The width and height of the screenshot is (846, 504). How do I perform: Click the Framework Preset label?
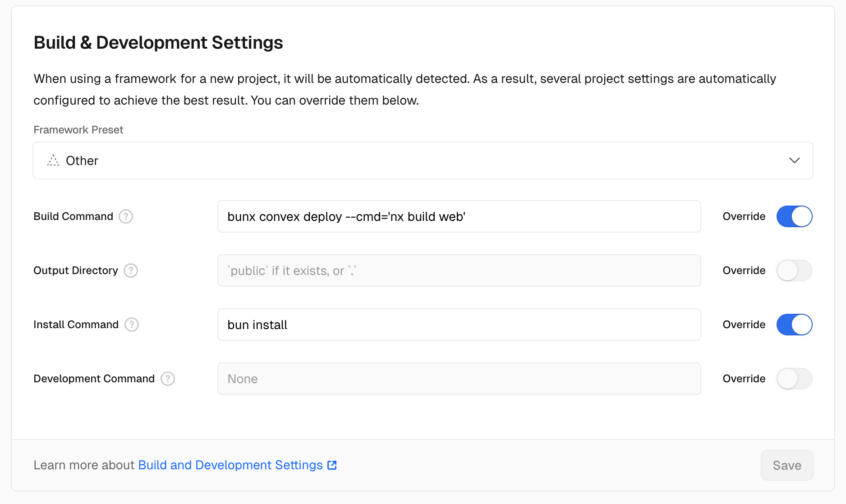tap(78, 130)
